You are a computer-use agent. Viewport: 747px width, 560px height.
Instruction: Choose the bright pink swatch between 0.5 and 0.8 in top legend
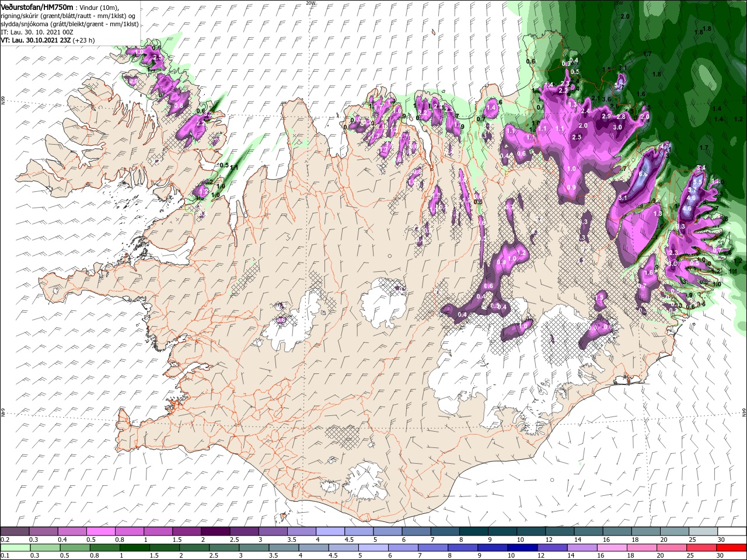click(100, 531)
